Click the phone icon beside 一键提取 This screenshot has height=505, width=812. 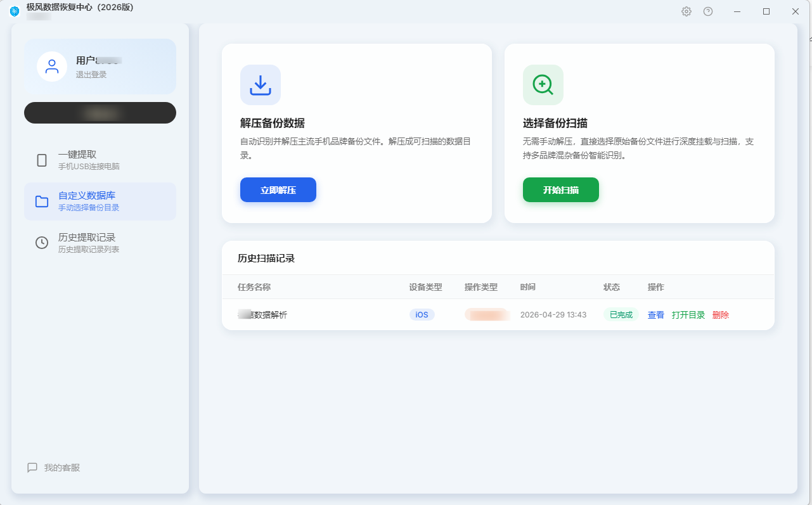(x=42, y=160)
